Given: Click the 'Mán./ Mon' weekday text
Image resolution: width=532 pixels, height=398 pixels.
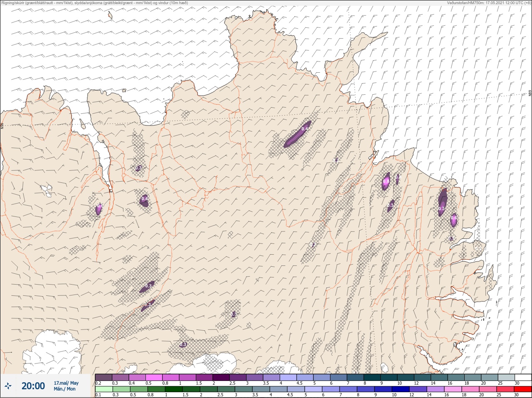Looking at the screenshot, I should tap(65, 389).
